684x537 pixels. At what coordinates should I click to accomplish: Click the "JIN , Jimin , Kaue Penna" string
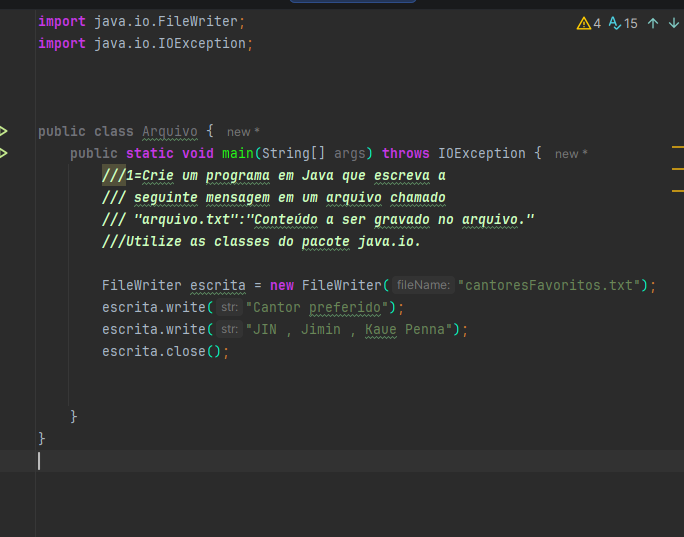349,329
